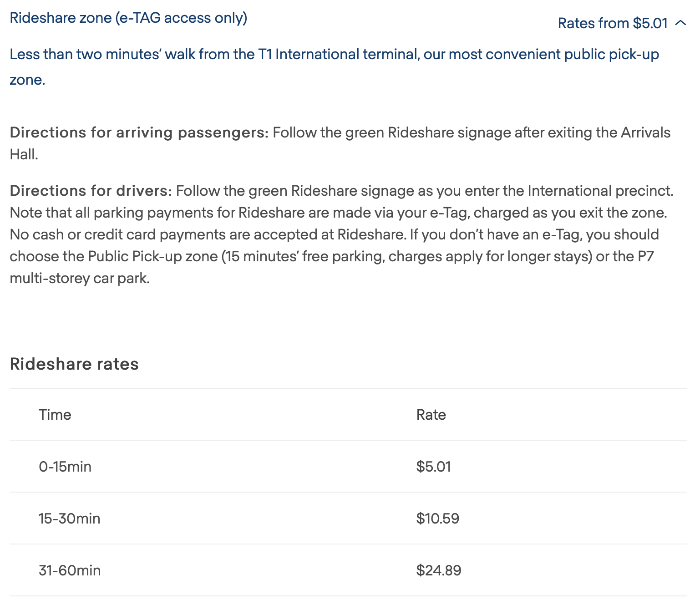
Task: Select the Time column header
Action: pyautogui.click(x=55, y=415)
